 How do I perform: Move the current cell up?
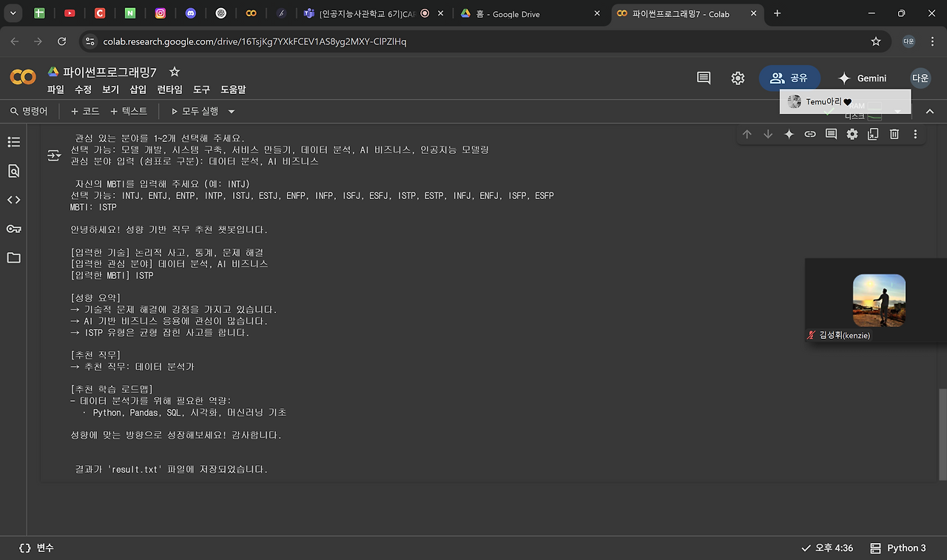click(x=747, y=134)
